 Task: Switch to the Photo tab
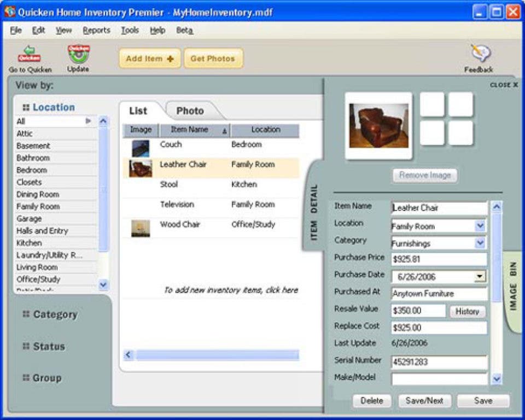[190, 111]
